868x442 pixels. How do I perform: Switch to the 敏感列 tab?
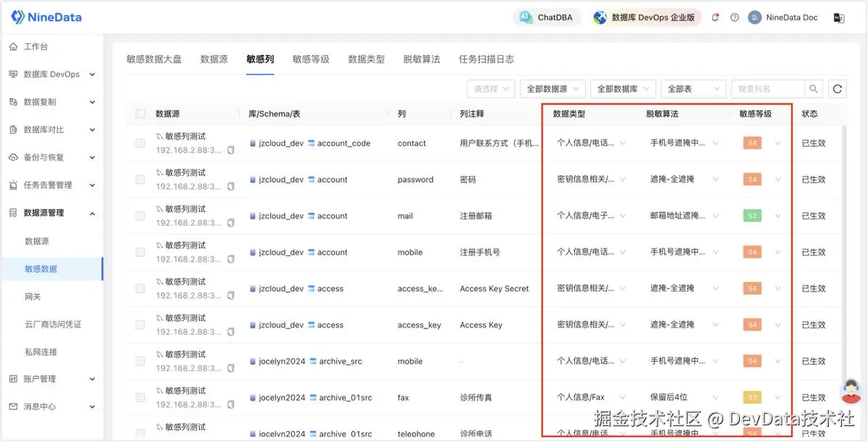point(260,59)
